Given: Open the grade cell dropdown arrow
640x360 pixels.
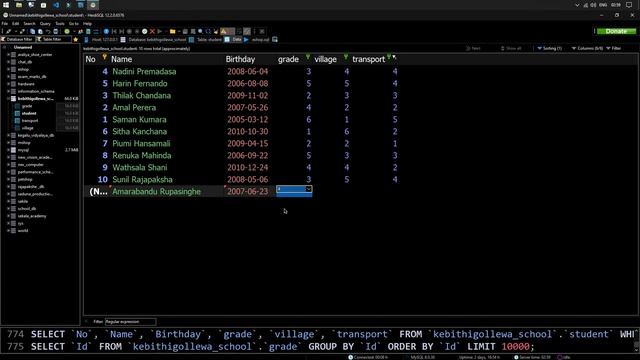Looking at the screenshot, I should [x=309, y=189].
